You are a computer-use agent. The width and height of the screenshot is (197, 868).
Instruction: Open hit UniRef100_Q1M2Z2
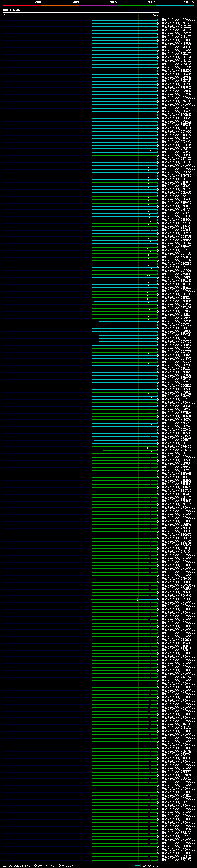coord(176,37)
